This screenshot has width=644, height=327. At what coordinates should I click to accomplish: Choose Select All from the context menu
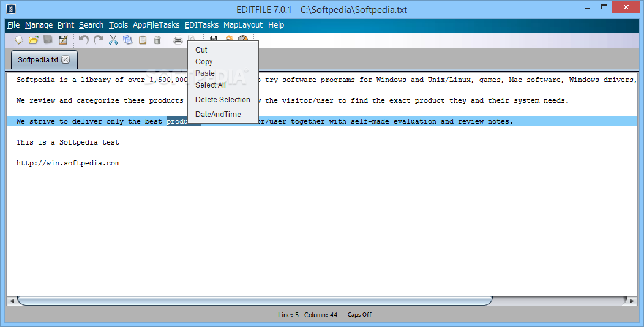[x=223, y=85]
